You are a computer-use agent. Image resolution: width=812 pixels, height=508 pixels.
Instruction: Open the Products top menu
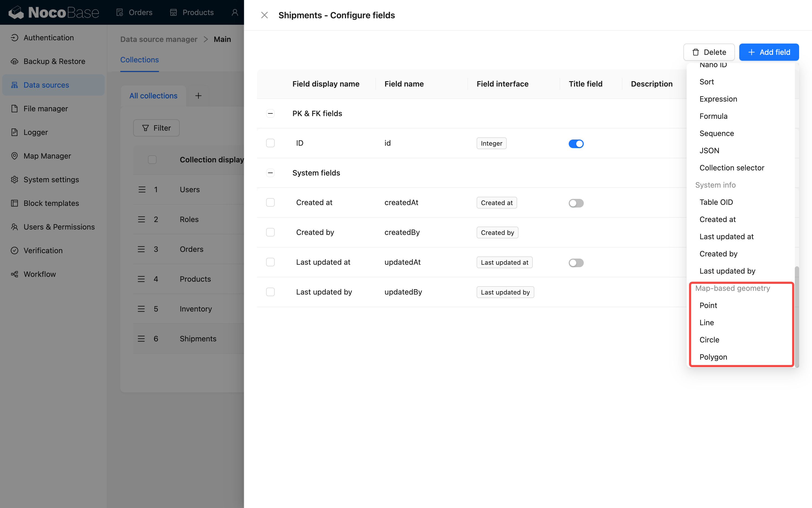pyautogui.click(x=192, y=12)
